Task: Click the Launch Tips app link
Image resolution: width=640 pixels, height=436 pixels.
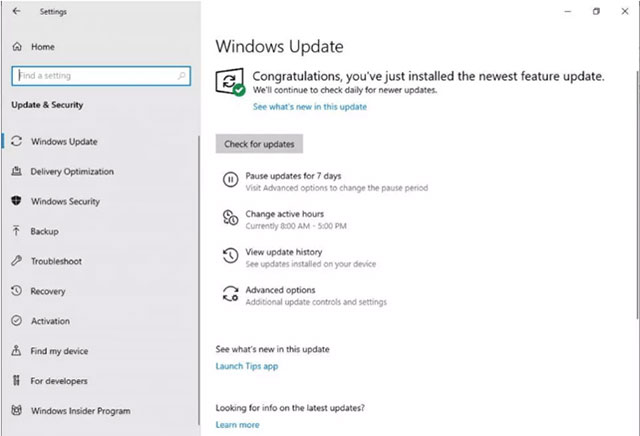Action: point(247,366)
